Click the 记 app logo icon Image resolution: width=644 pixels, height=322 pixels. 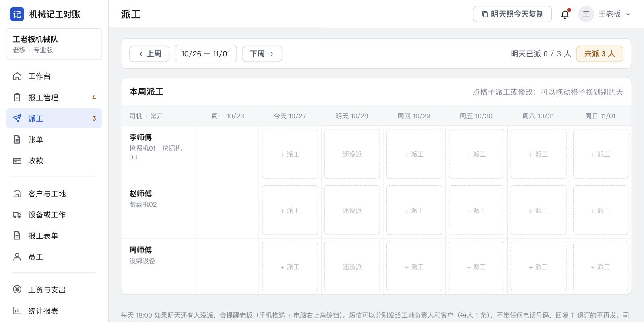[17, 14]
